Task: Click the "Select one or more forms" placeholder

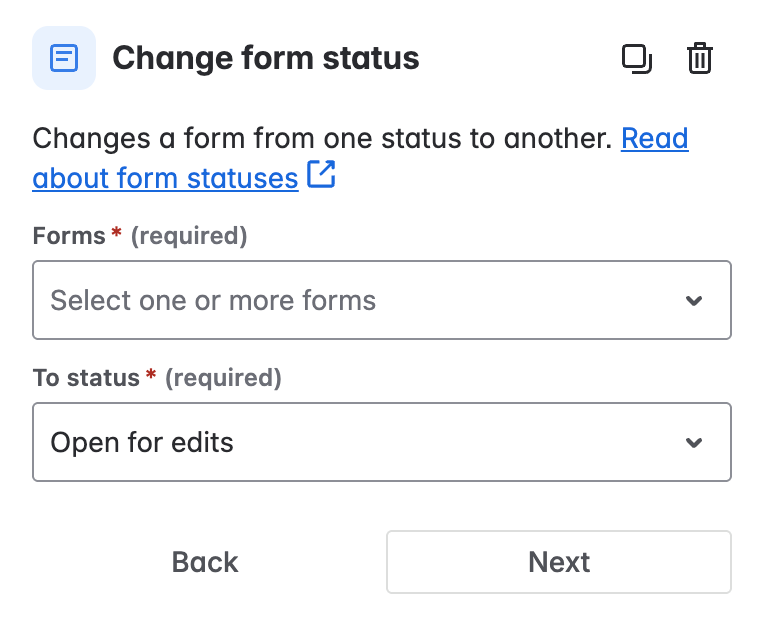Action: pos(213,300)
